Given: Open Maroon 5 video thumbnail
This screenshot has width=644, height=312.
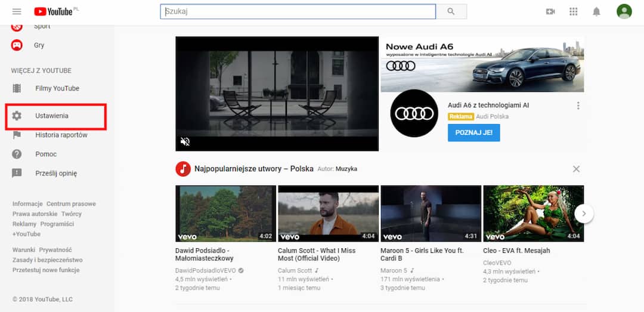Looking at the screenshot, I should click(431, 214).
